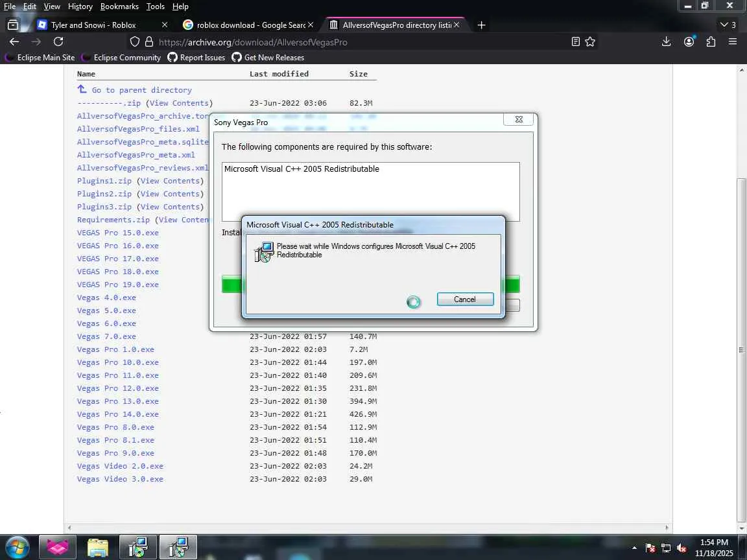The height and width of the screenshot is (560, 747).
Task: Download VEGAS Pro 19.0.exe
Action: [117, 285]
